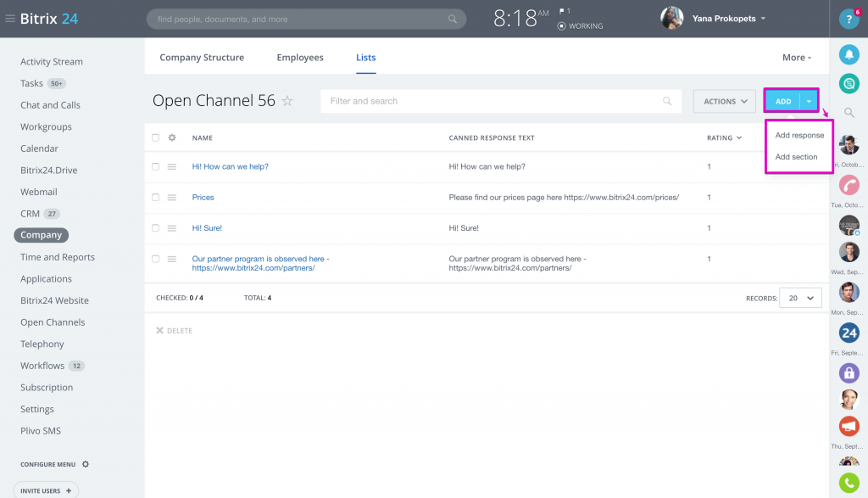Viewport: 868px width, 498px height.
Task: Open Bitrix24.Drive in the left menu
Action: click(x=48, y=170)
